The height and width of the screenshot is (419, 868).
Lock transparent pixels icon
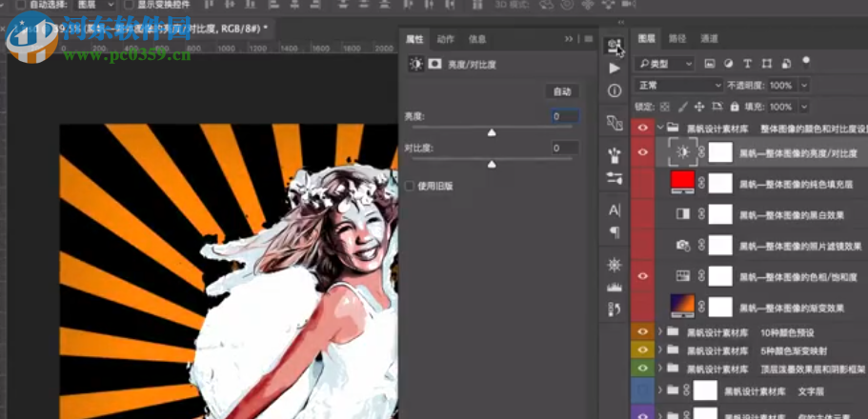[665, 107]
